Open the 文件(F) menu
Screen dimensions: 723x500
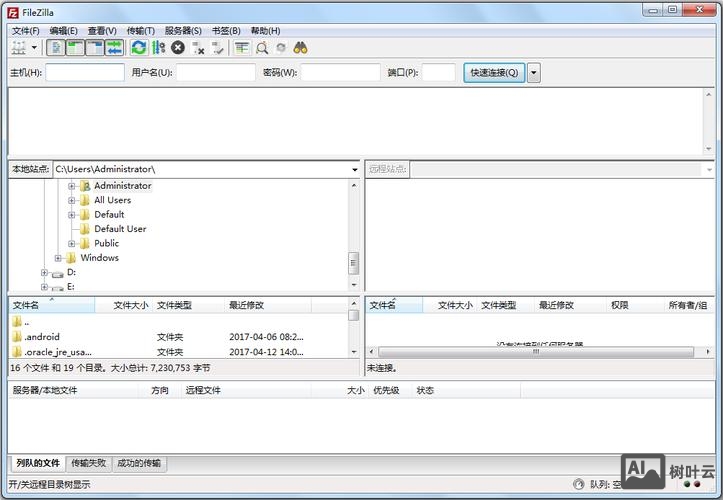26,31
